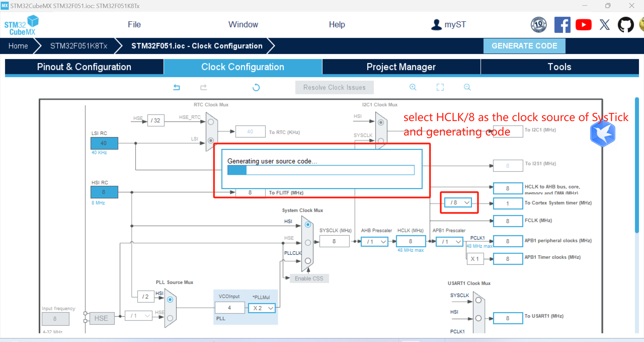This screenshot has height=342, width=644.
Task: Select HSE as the system clock source
Action: click(308, 243)
